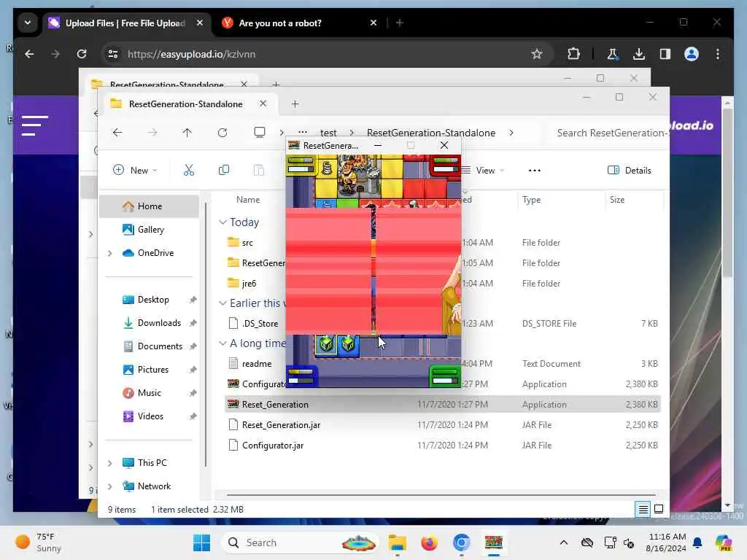Open Pictures quick access folder
This screenshot has height=560, width=747.
point(149,370)
